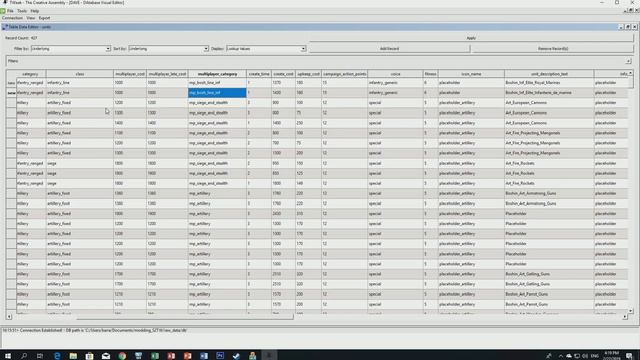Open Google Chrome from taskbar

(122, 356)
